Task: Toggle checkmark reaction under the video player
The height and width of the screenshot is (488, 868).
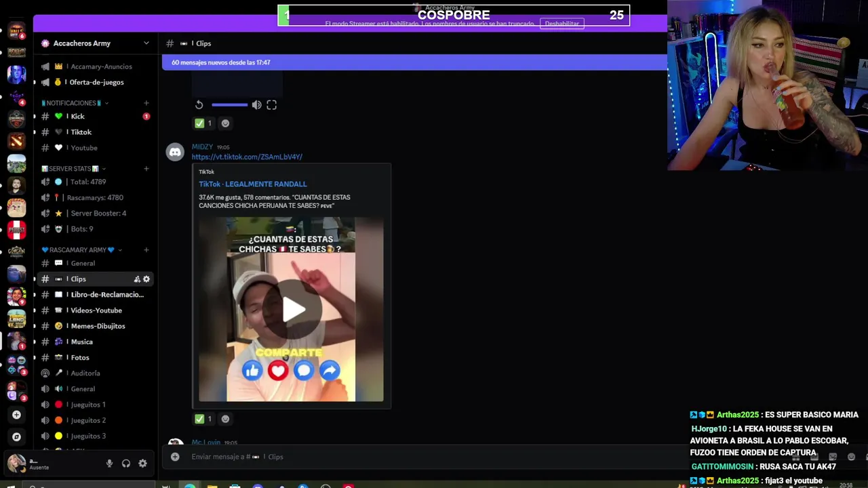Action: 204,123
